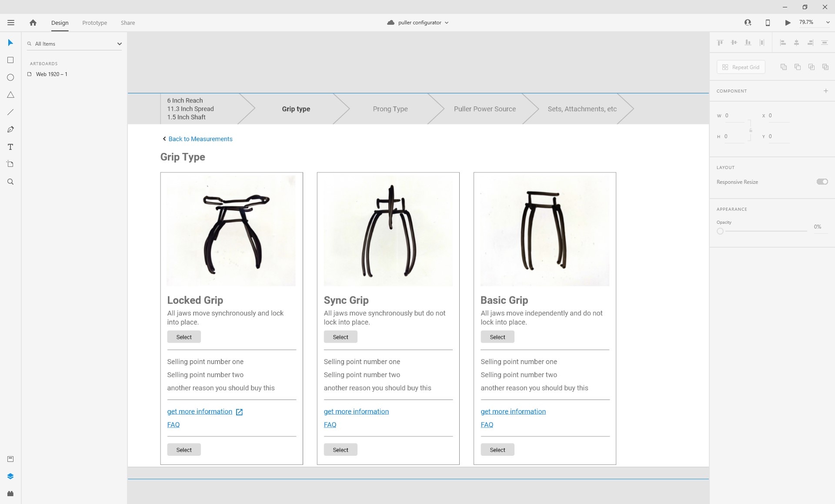Select the Polygon tool
Viewport: 835px width, 504px height.
click(10, 95)
